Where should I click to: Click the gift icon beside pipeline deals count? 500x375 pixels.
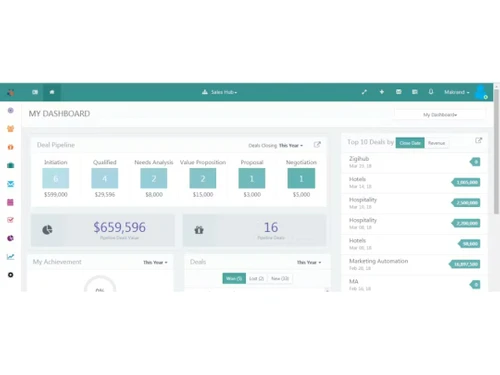(199, 230)
